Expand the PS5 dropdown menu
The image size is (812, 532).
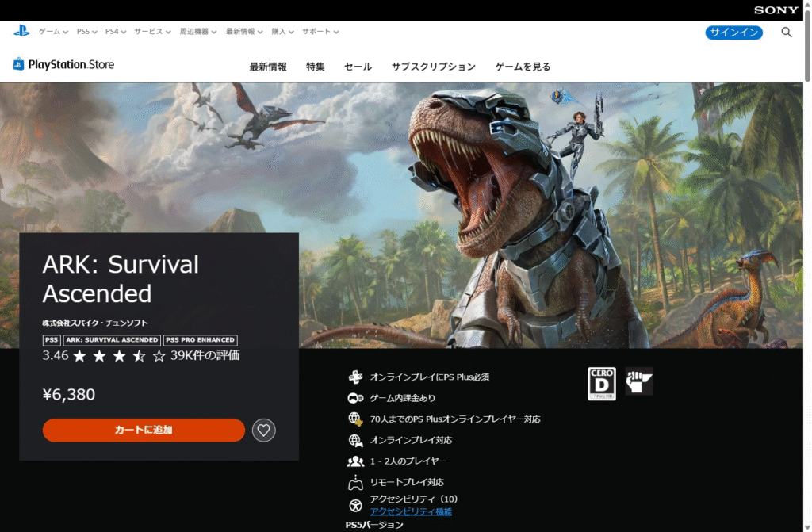(86, 32)
